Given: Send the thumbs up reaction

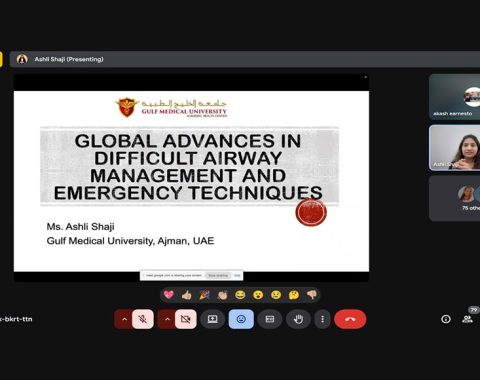Looking at the screenshot, I should pyautogui.click(x=187, y=295).
